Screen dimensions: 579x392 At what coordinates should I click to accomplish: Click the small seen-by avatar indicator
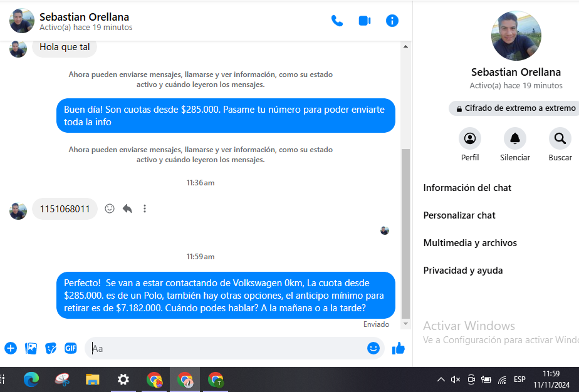pyautogui.click(x=384, y=230)
